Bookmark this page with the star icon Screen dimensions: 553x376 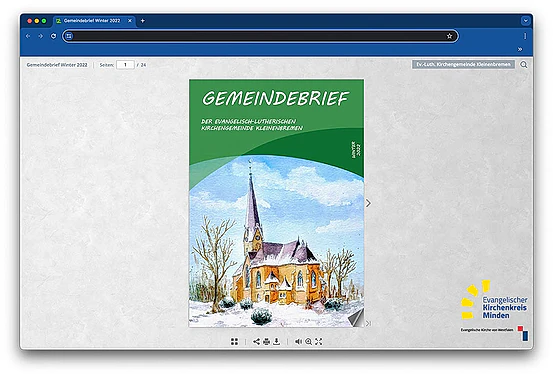click(x=449, y=36)
